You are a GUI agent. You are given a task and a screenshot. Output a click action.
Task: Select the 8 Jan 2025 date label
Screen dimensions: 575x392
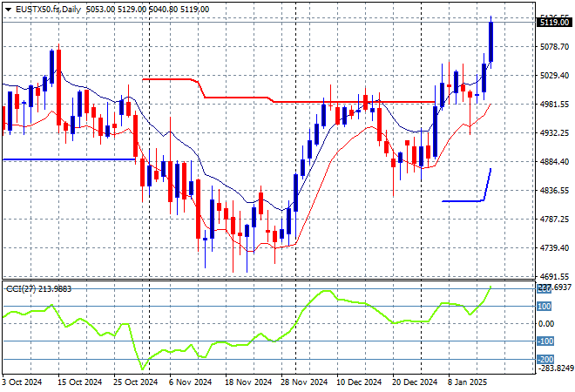(469, 382)
